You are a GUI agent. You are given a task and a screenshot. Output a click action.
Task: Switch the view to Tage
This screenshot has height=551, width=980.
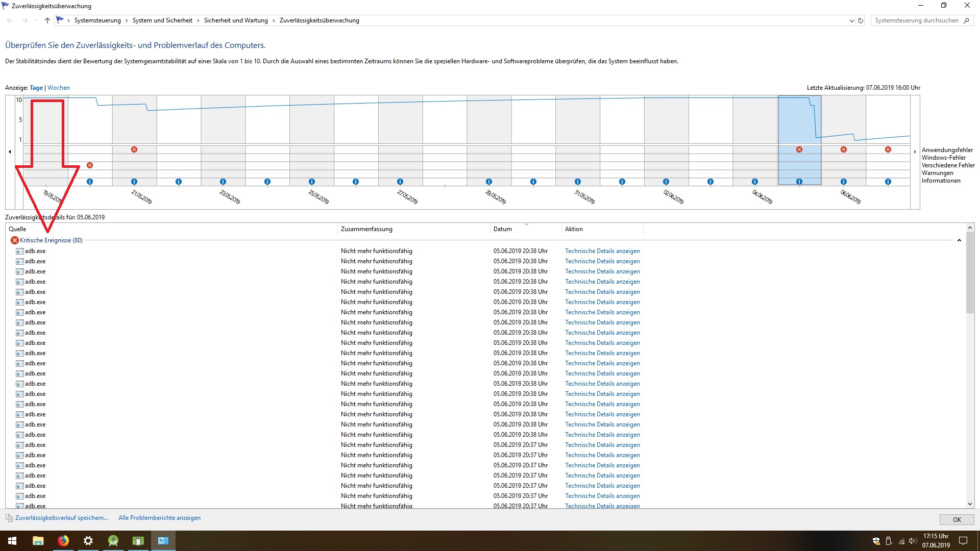coord(36,88)
